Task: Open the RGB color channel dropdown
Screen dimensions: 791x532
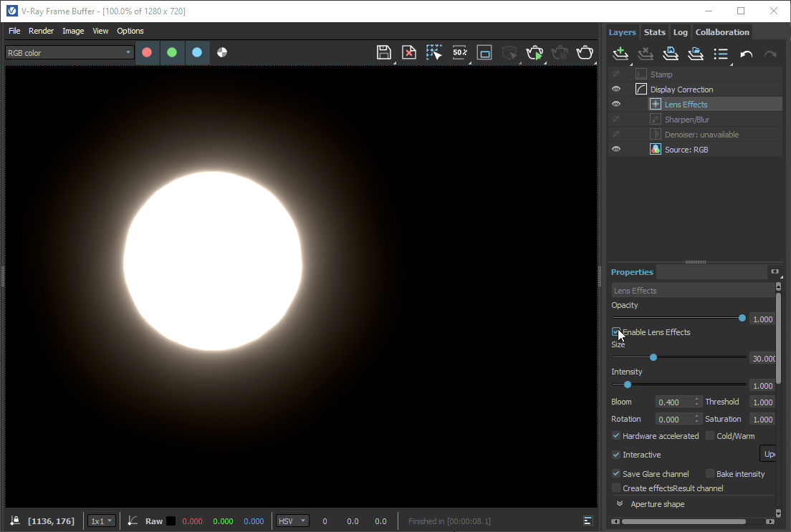Action: 69,52
